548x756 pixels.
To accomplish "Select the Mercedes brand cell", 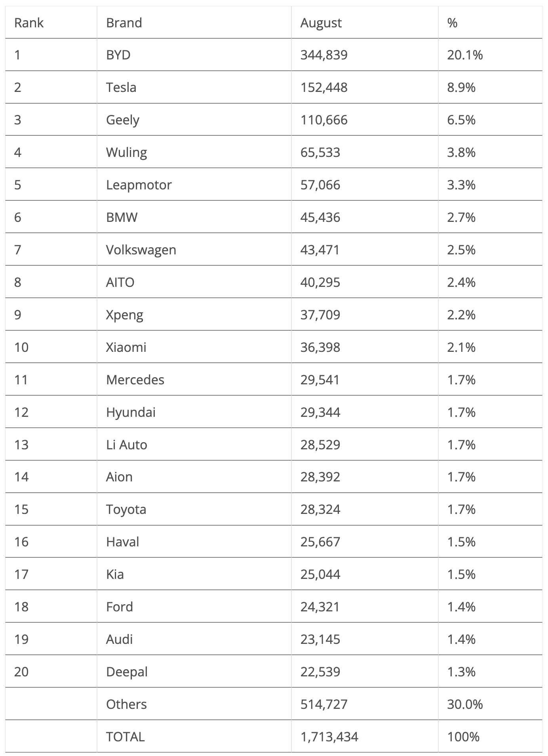I will click(135, 380).
